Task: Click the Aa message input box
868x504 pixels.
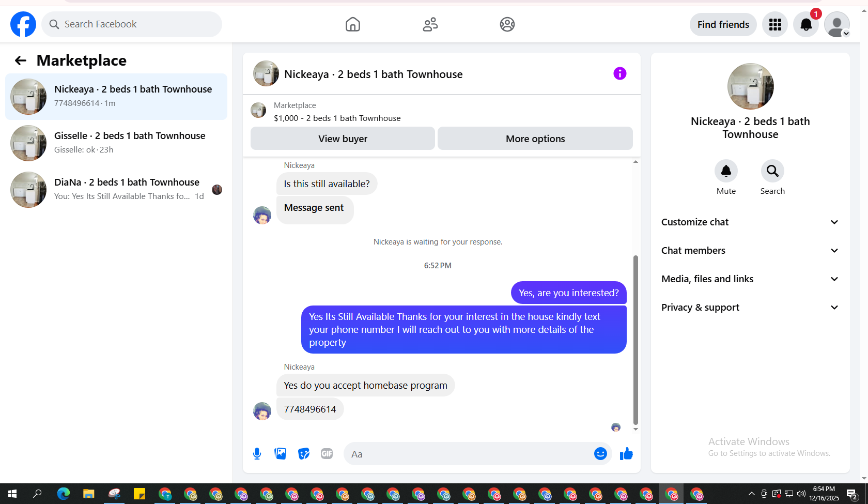Action: click(470, 454)
